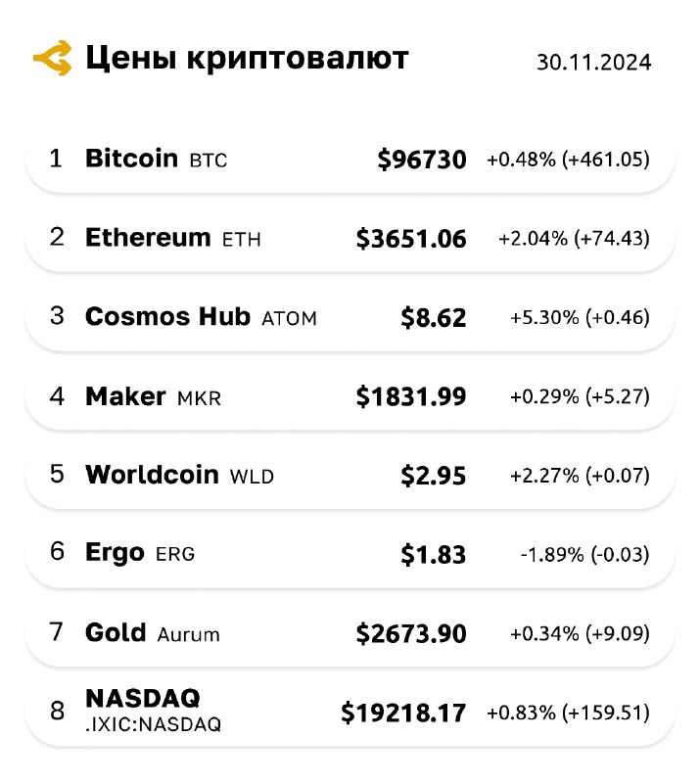
Task: Click the Maker price $1831.99
Action: (x=411, y=396)
